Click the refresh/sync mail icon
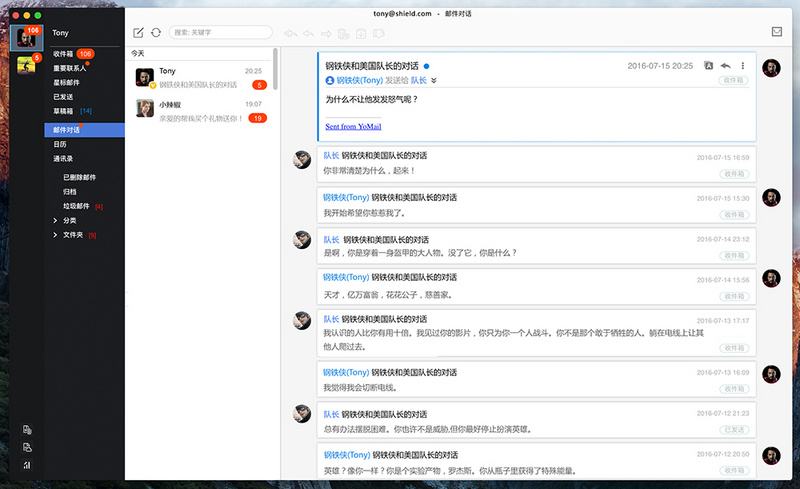This screenshot has height=489, width=800. 156,33
